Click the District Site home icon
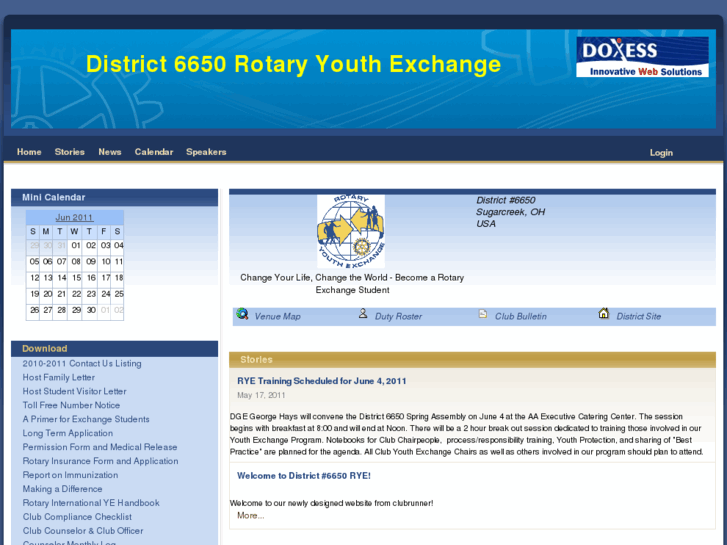 point(604,314)
